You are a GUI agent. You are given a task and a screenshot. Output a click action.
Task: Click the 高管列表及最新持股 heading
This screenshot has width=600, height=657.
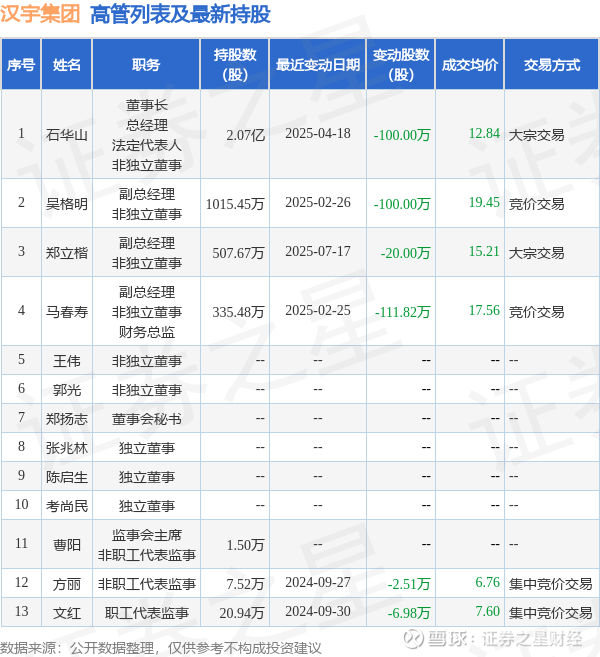[x=180, y=13]
